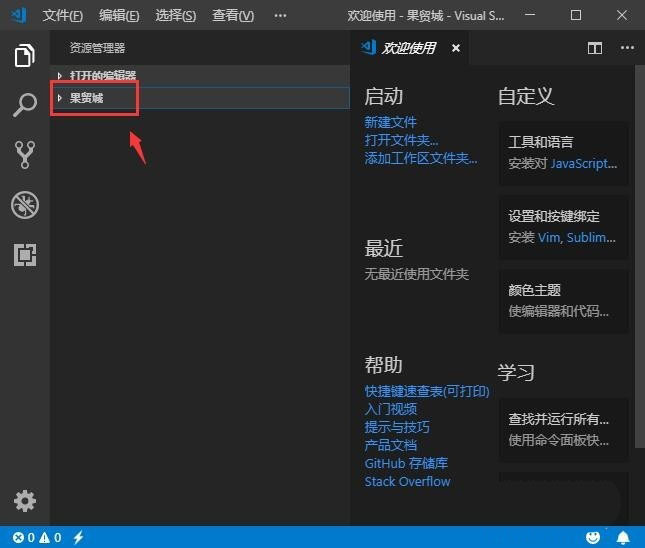Click the 资源管理器 panel title
The height and width of the screenshot is (548, 645).
tap(97, 48)
